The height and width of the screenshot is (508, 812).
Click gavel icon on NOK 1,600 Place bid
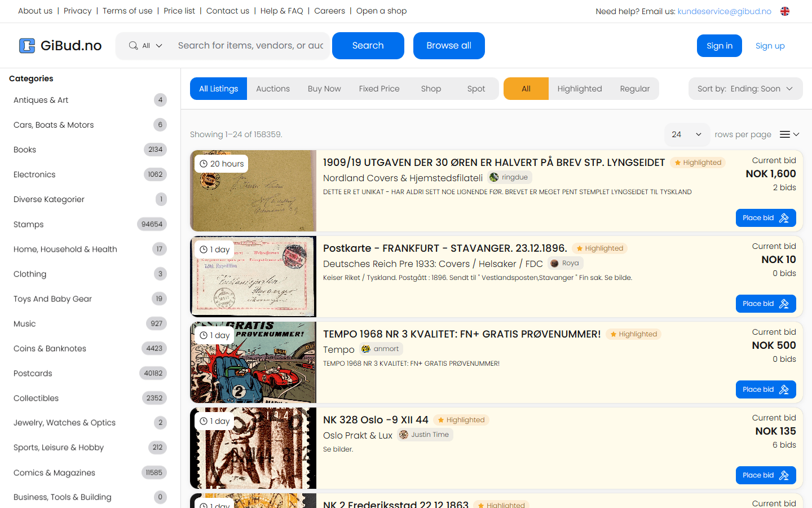(784, 218)
